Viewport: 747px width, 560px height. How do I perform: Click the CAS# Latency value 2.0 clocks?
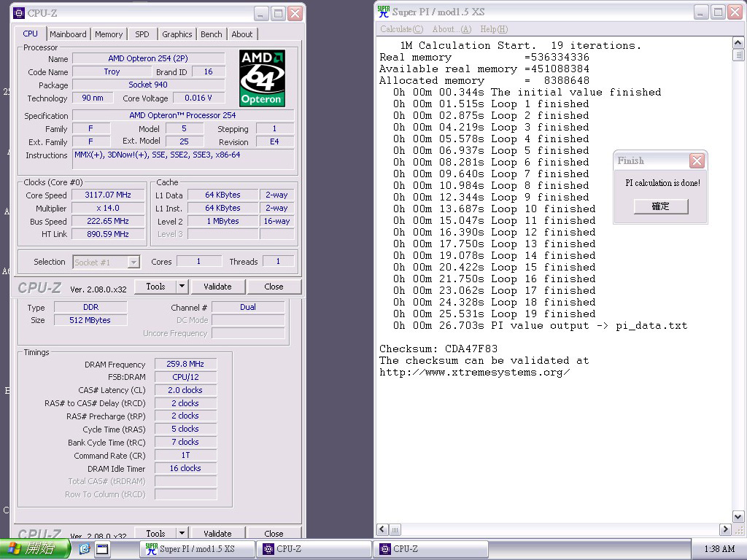tap(185, 390)
